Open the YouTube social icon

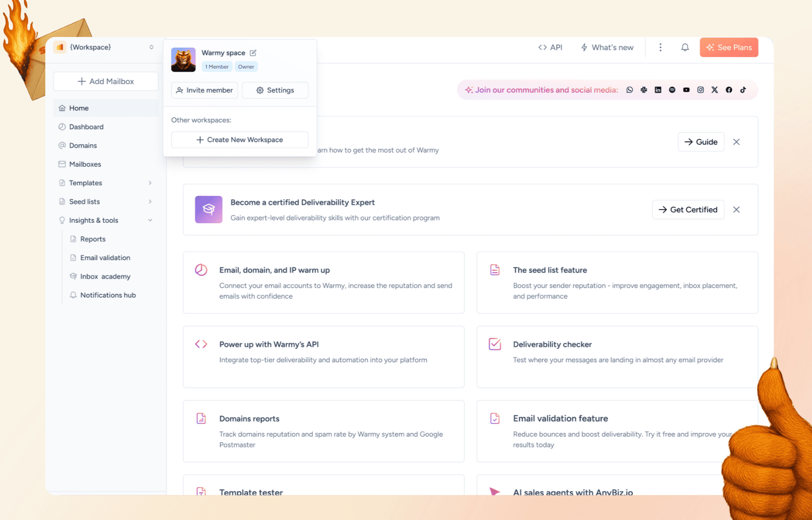pos(686,90)
